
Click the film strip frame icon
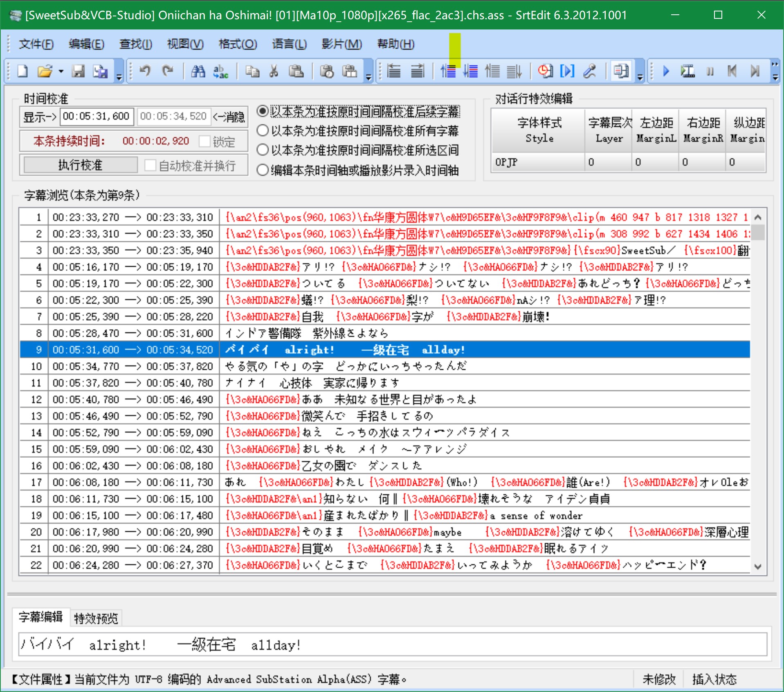click(687, 71)
